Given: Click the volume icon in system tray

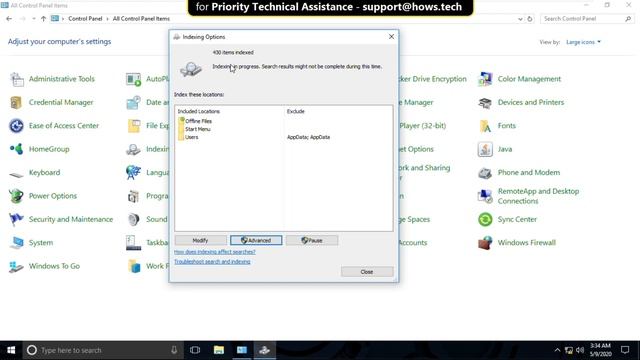Looking at the screenshot, I should pos(580,350).
